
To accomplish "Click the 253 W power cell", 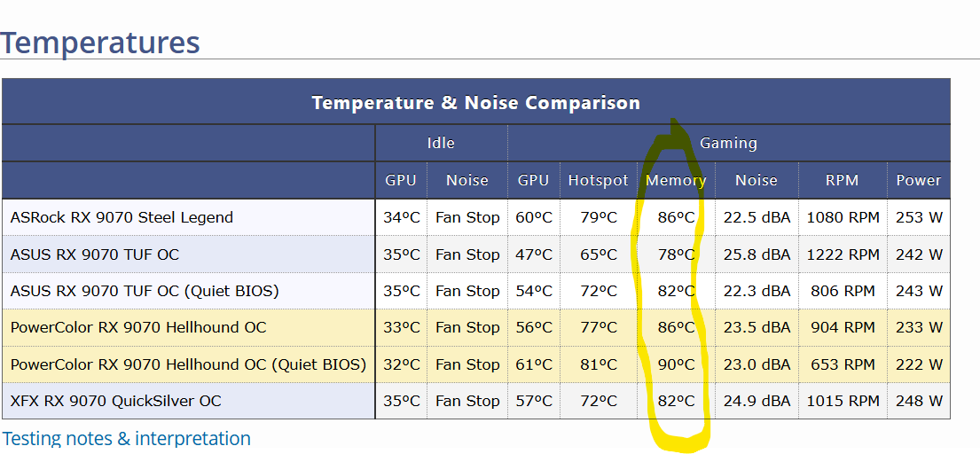I will click(919, 217).
